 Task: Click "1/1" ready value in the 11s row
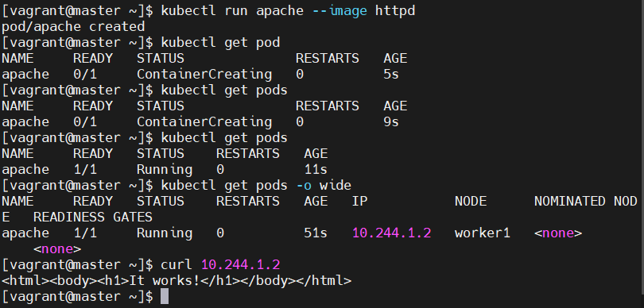click(85, 169)
